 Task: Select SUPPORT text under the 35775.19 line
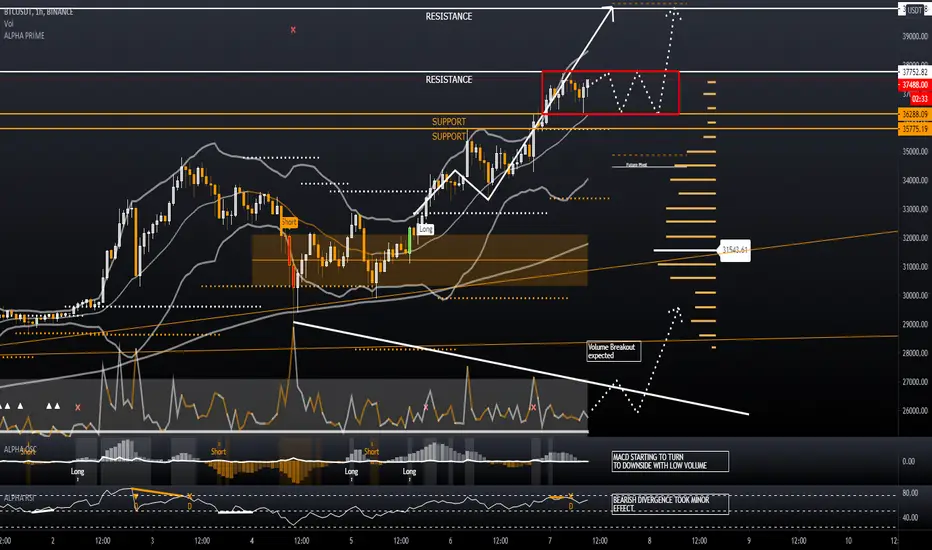tap(449, 137)
